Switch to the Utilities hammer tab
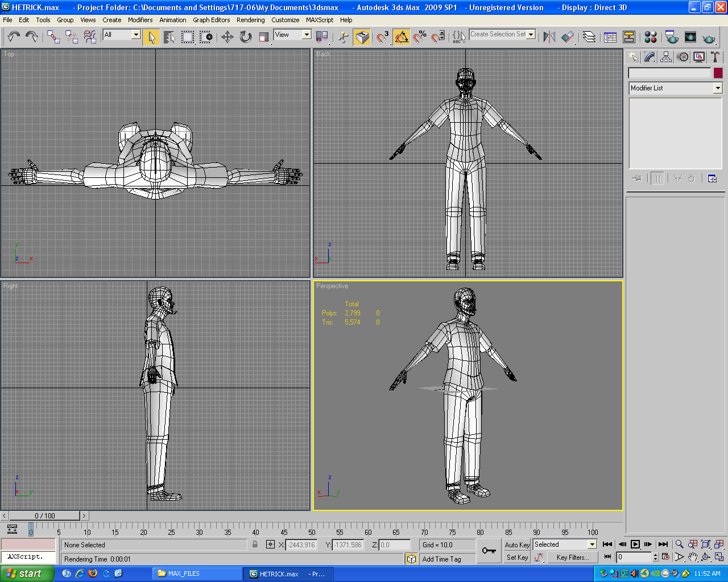The width and height of the screenshot is (728, 582). point(715,57)
